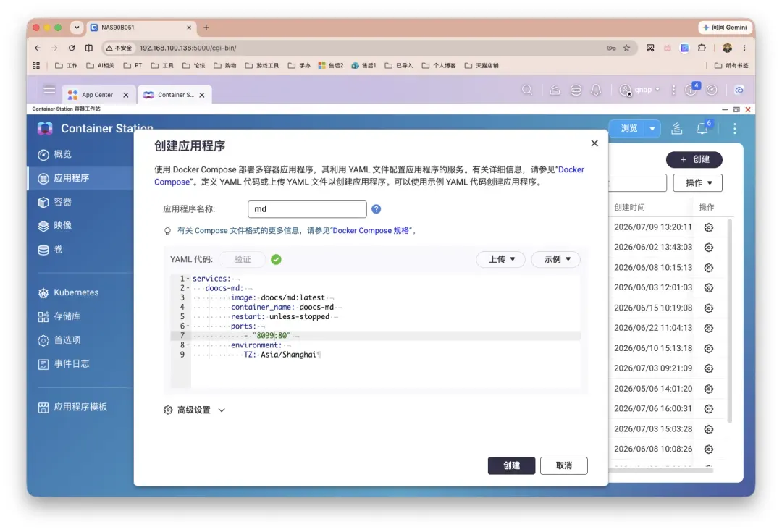782x532 pixels.
Task: Open settings gear for row 2026/07/09 13:20:11
Action: point(709,227)
